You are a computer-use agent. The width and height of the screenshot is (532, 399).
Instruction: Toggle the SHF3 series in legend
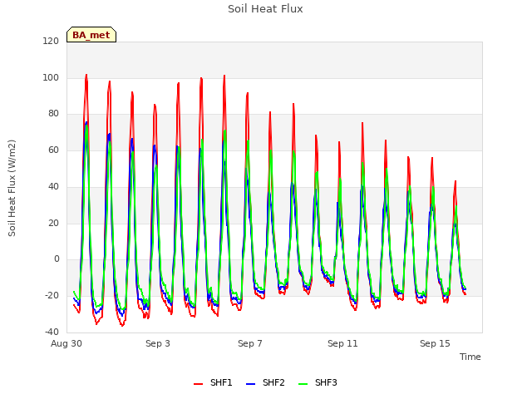click(x=318, y=383)
